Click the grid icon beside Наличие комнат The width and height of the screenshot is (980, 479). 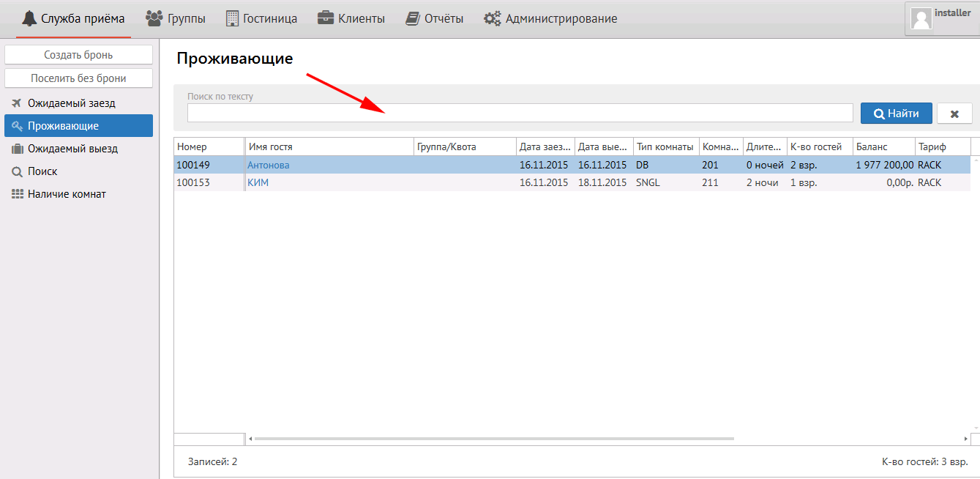[17, 194]
